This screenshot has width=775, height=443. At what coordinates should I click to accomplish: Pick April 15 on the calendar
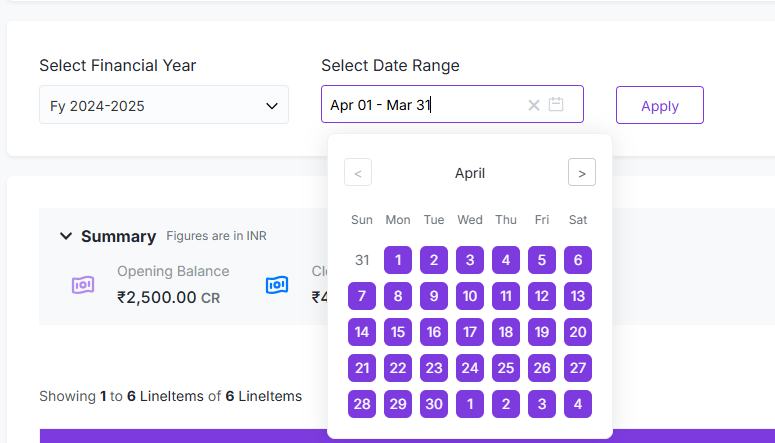[398, 332]
